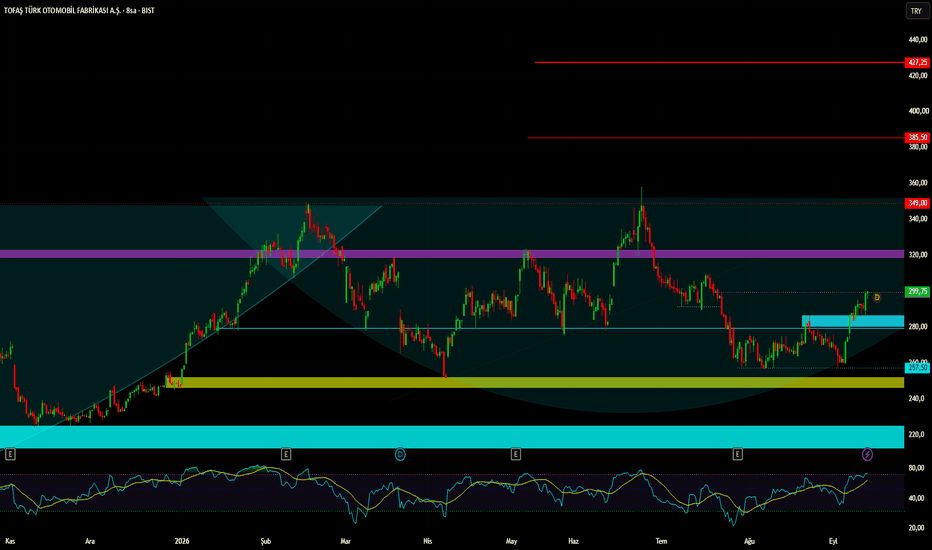Click the 240,00 price axis label

click(917, 398)
